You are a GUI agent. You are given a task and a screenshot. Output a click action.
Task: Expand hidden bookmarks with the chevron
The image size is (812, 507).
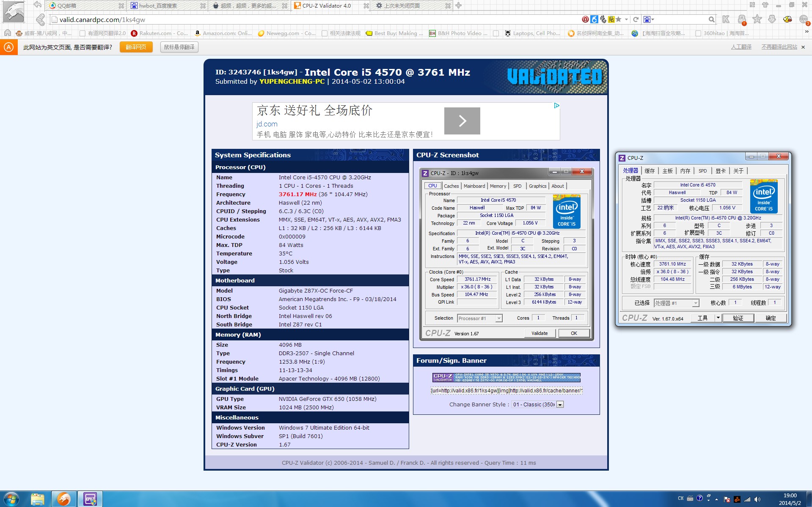(x=806, y=32)
